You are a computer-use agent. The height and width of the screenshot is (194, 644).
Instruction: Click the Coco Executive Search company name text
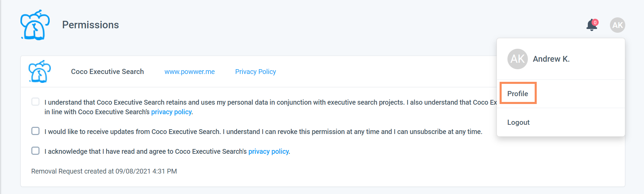click(x=107, y=72)
